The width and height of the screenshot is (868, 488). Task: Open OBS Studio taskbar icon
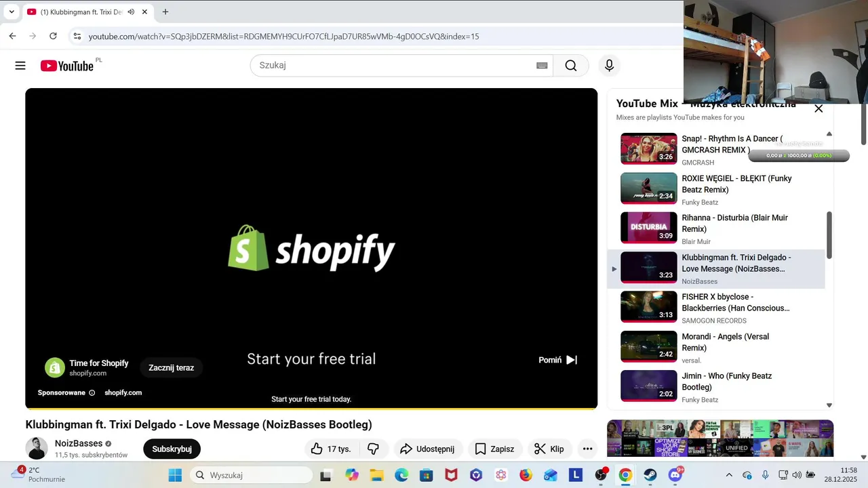(x=601, y=475)
